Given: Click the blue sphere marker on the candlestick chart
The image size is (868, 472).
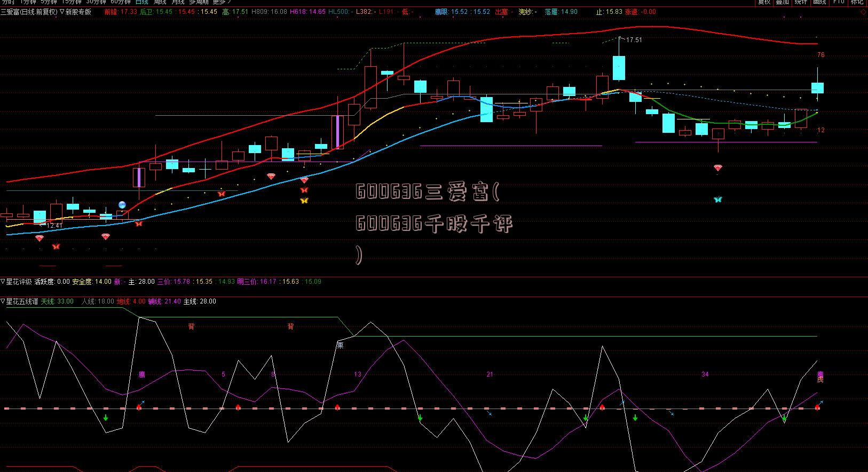Looking at the screenshot, I should (122, 204).
